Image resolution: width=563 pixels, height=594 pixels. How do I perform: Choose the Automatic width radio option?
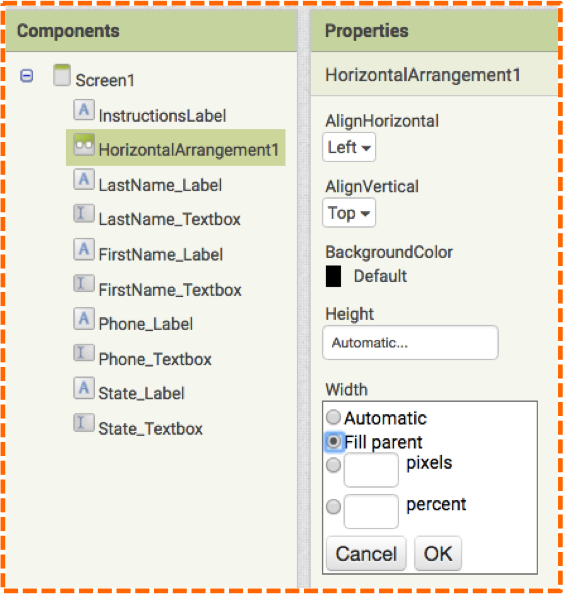333,417
